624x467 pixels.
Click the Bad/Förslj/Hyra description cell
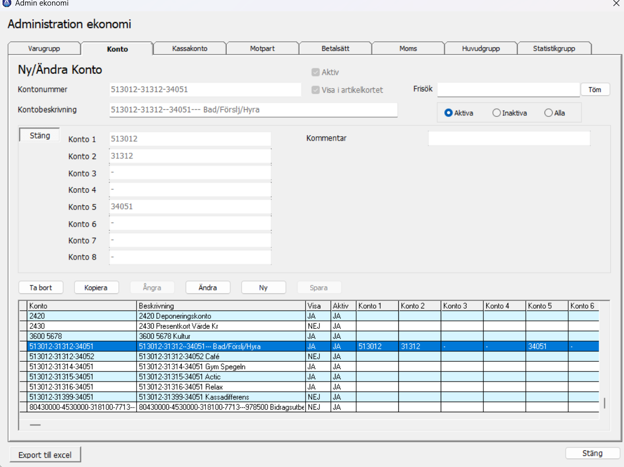pos(221,346)
